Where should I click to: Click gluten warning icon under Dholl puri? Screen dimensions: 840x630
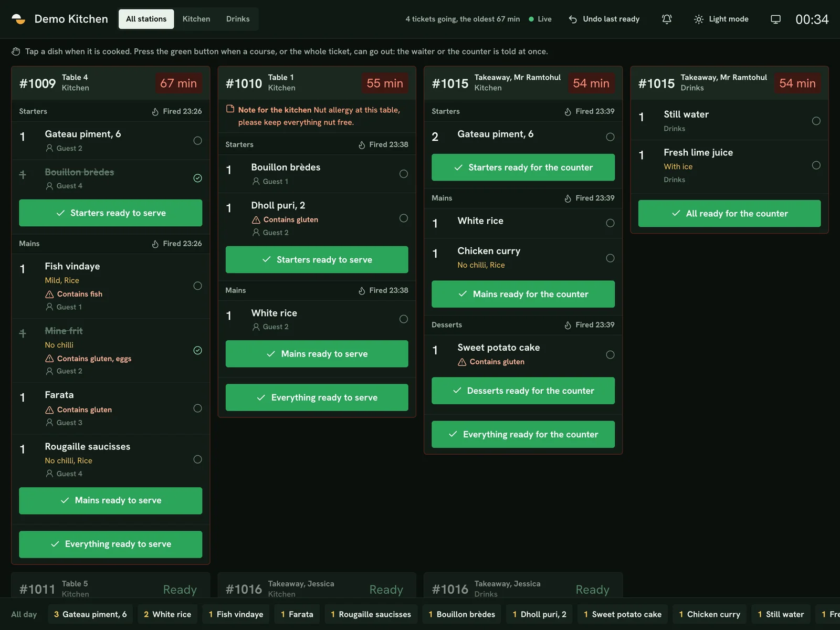[256, 220]
